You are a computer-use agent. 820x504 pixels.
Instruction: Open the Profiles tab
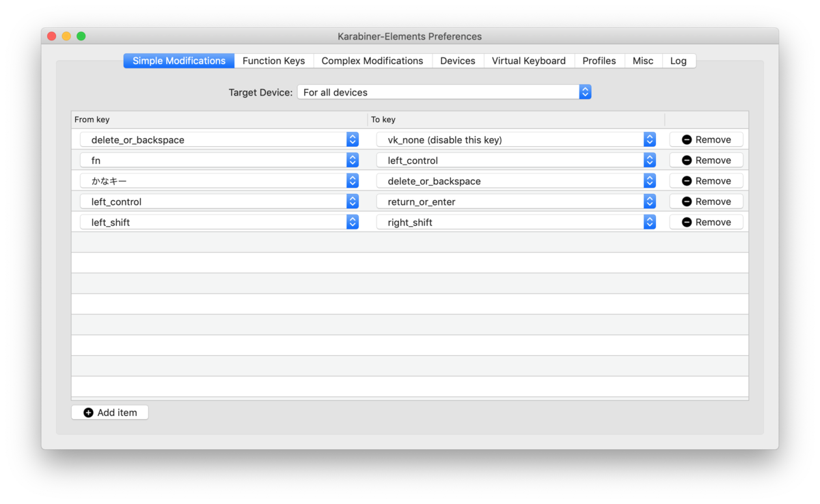click(x=599, y=61)
